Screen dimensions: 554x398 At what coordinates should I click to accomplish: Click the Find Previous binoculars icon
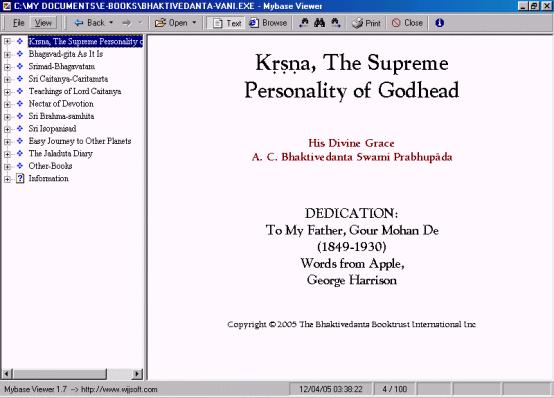[x=303, y=23]
